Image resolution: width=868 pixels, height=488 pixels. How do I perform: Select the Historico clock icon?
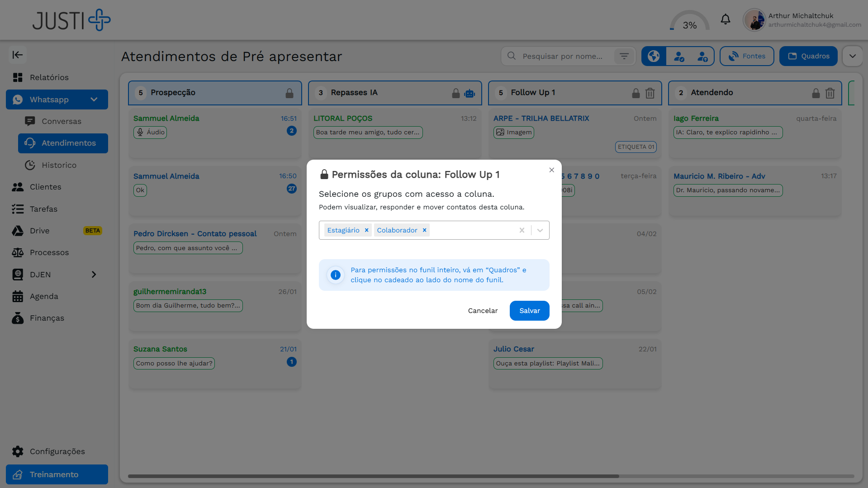(x=30, y=165)
